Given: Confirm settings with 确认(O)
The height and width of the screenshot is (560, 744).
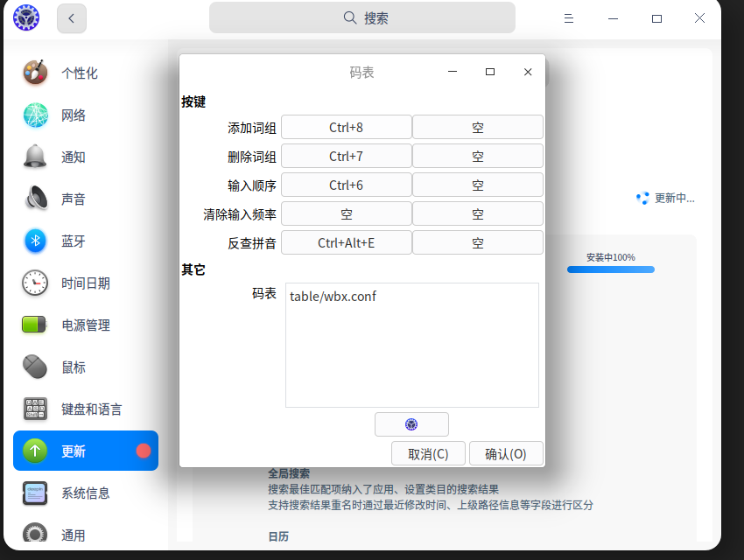Looking at the screenshot, I should pos(507,453).
